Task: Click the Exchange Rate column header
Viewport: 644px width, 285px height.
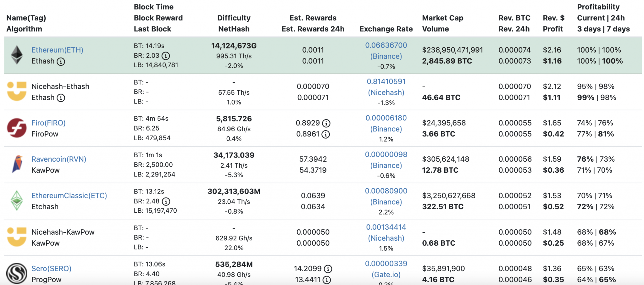Action: 386,29
